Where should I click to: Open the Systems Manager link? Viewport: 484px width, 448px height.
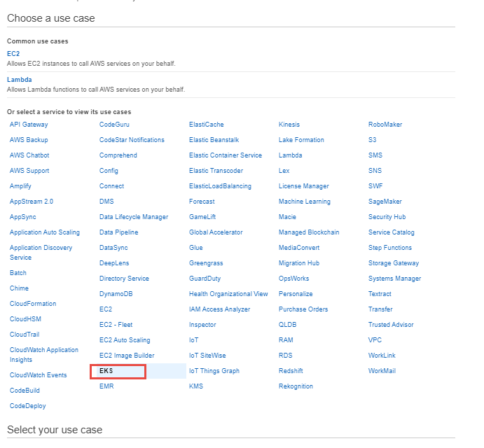394,279
